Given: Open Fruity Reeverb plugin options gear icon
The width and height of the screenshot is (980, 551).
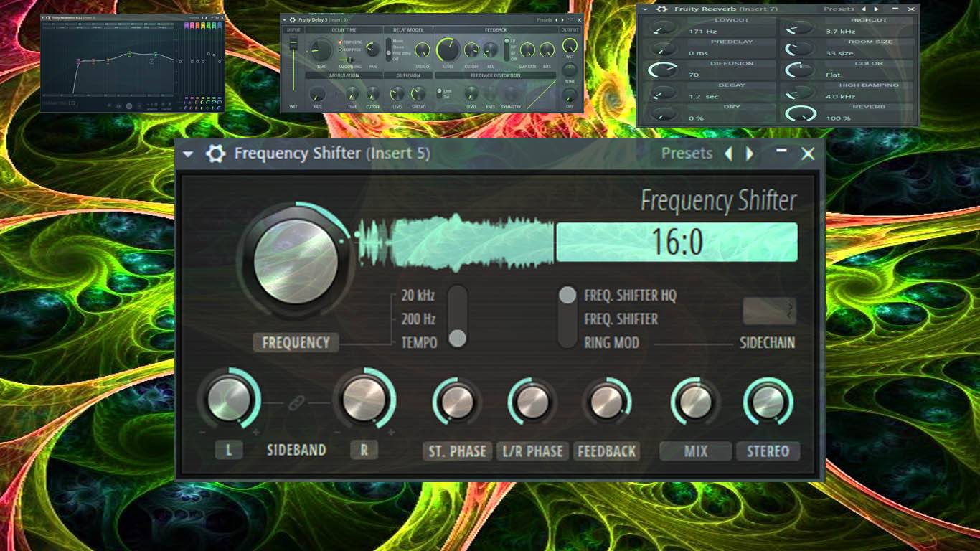Looking at the screenshot, I should pyautogui.click(x=661, y=9).
